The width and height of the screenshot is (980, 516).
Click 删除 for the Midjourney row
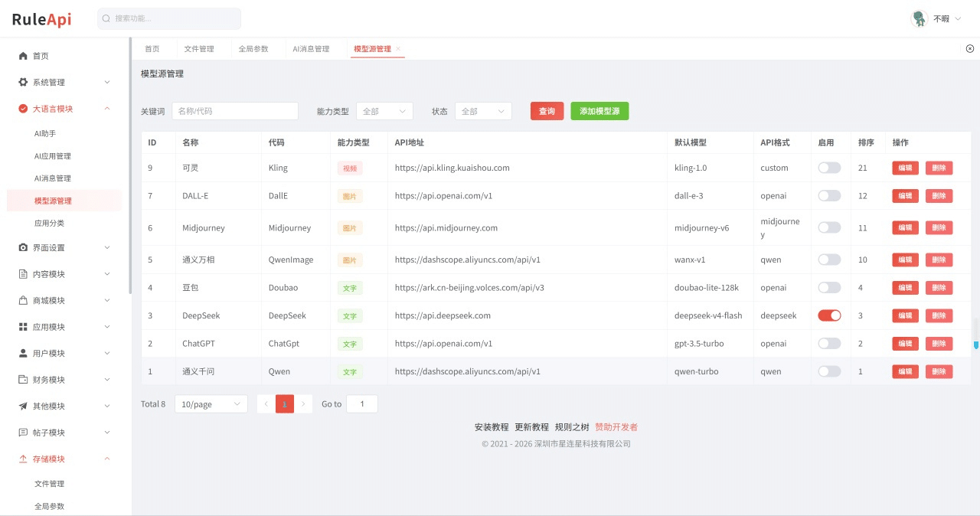[939, 227]
